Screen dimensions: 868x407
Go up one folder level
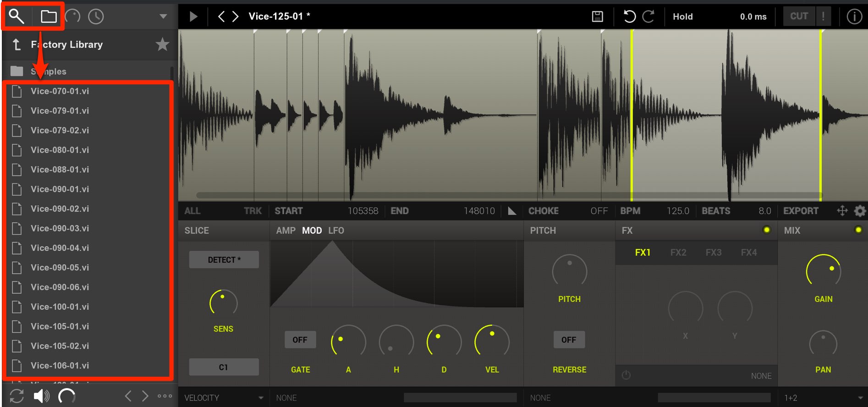pos(16,44)
